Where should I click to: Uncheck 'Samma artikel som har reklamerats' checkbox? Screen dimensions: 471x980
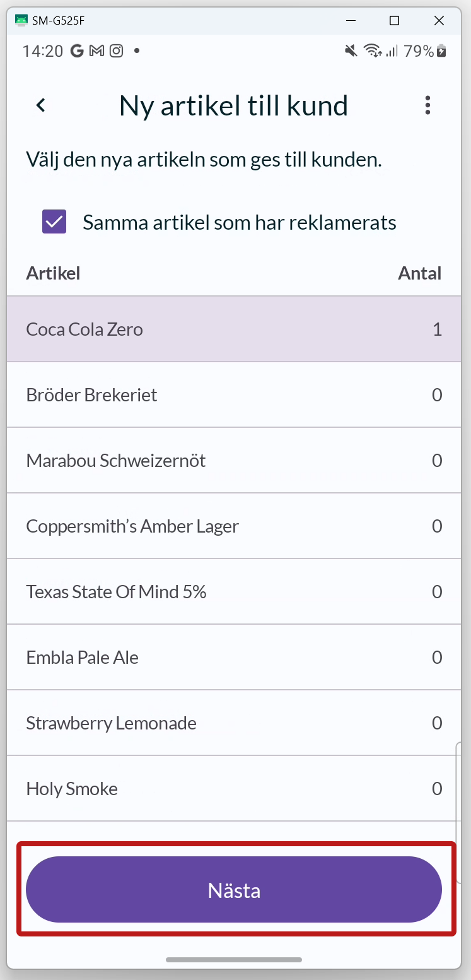click(54, 222)
